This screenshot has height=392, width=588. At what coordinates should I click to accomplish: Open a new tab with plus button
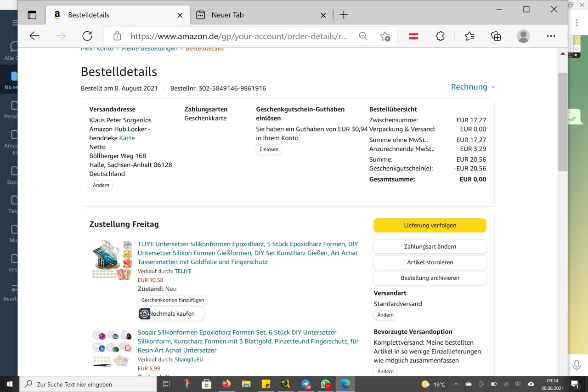click(x=344, y=15)
